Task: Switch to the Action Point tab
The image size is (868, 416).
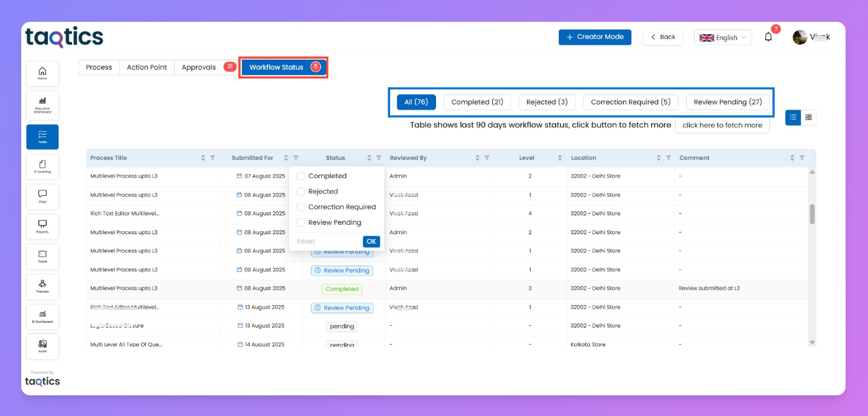Action: click(147, 67)
